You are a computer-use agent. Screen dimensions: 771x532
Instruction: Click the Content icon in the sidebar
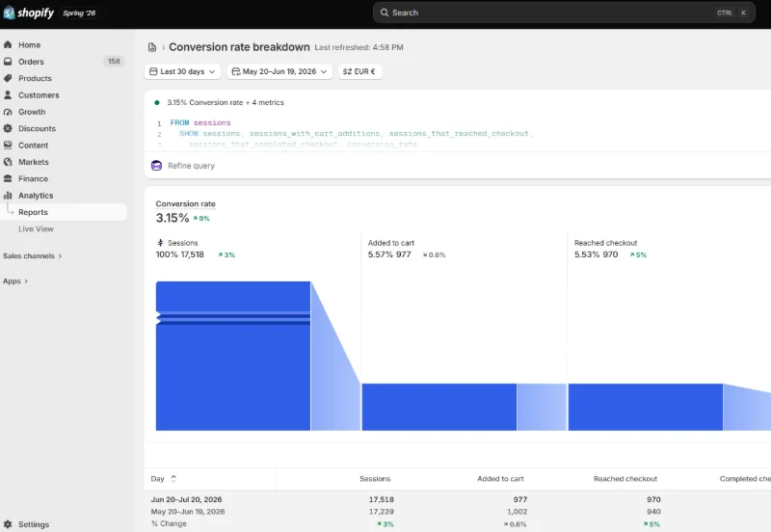coord(8,145)
